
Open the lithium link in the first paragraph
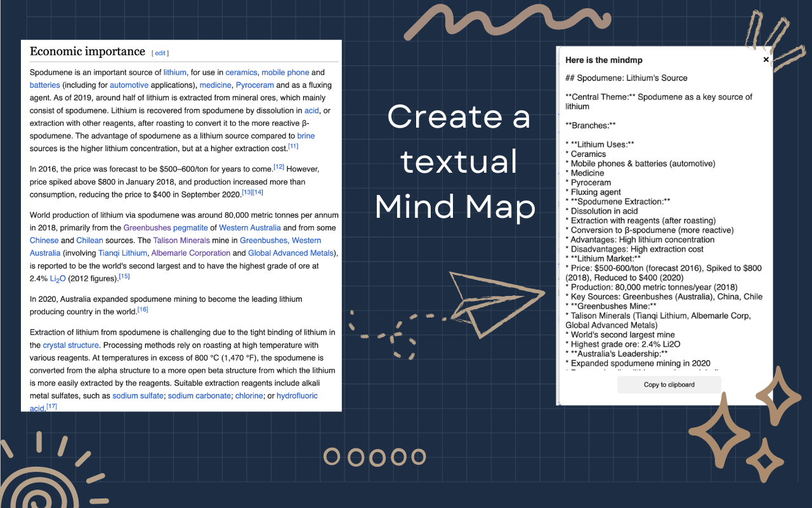coord(175,72)
